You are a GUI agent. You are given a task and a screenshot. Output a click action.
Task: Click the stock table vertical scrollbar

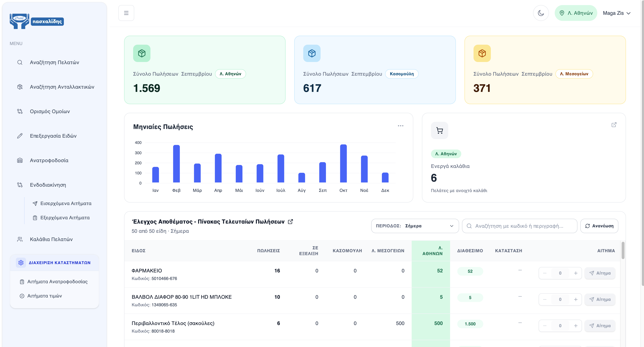coord(623,250)
